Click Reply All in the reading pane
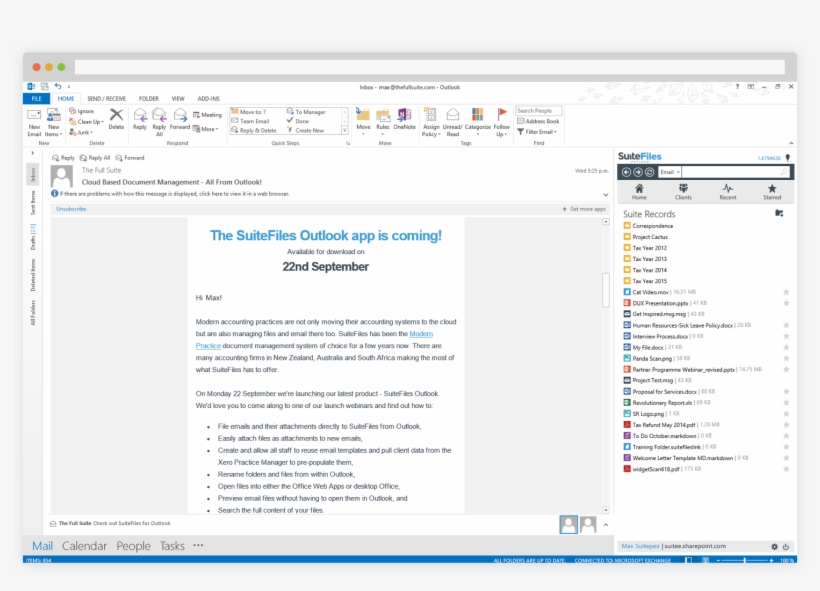 95,157
